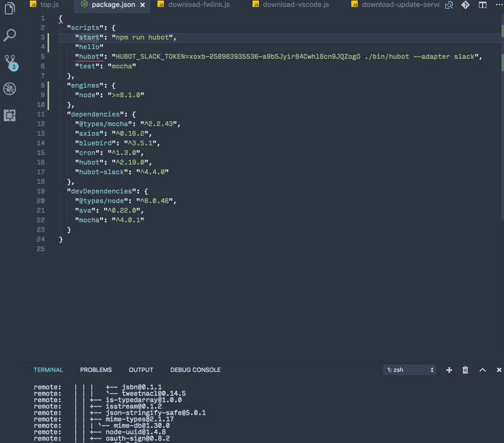Image resolution: width=504 pixels, height=443 pixels.
Task: Click the git diamond icon in editor toolbar
Action: [x=466, y=5]
